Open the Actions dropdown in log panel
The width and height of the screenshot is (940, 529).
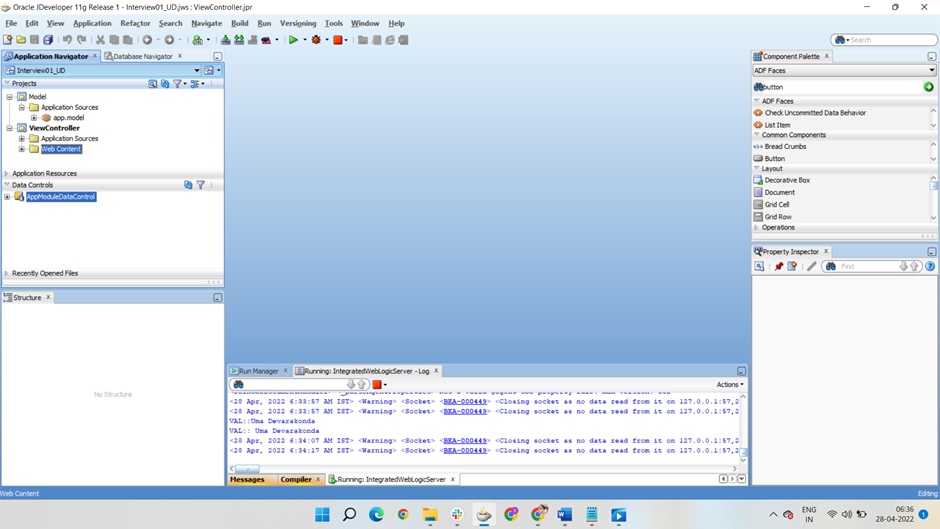point(730,384)
